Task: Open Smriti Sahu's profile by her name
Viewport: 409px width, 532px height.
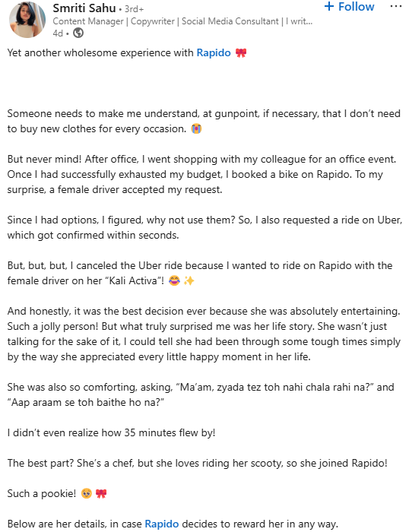Action: click(x=84, y=8)
